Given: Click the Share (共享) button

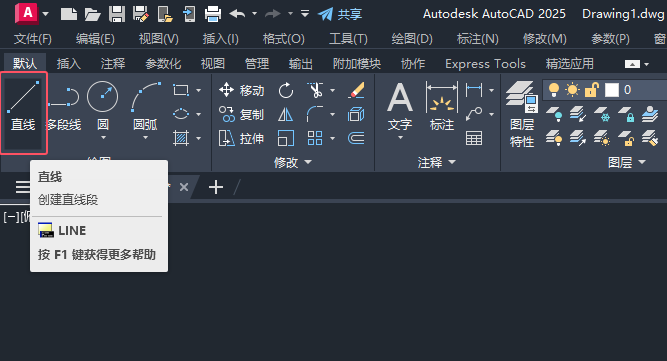Looking at the screenshot, I should tap(340, 14).
